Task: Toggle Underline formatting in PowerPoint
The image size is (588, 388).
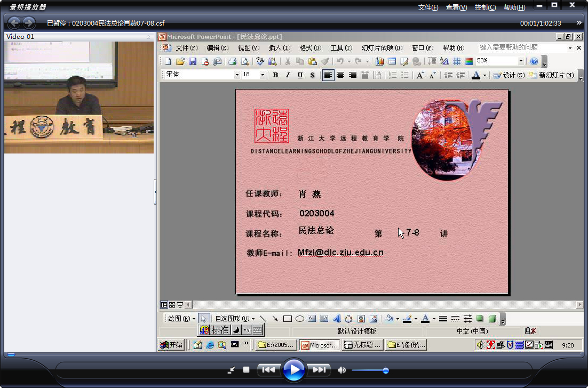Action: (x=300, y=75)
